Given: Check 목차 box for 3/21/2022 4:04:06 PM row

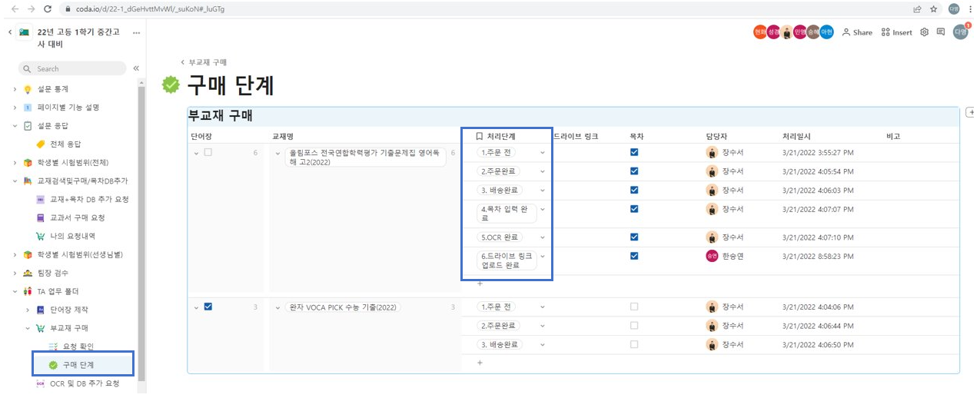Looking at the screenshot, I should point(634,307).
